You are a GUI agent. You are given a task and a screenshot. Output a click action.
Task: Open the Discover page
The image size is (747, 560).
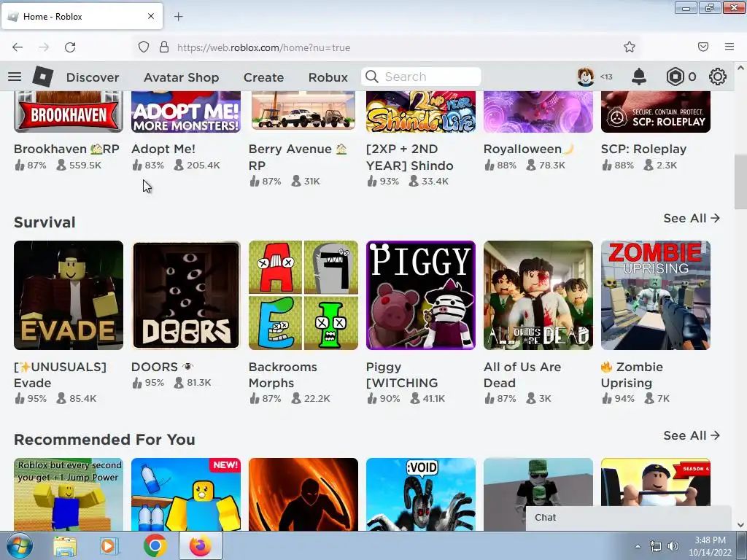click(93, 77)
